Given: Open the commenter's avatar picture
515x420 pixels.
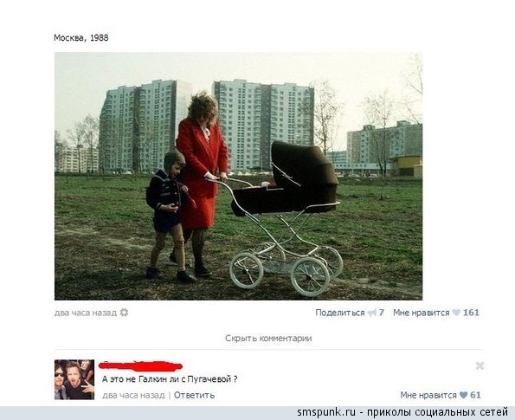Looking at the screenshot, I should point(74,379).
